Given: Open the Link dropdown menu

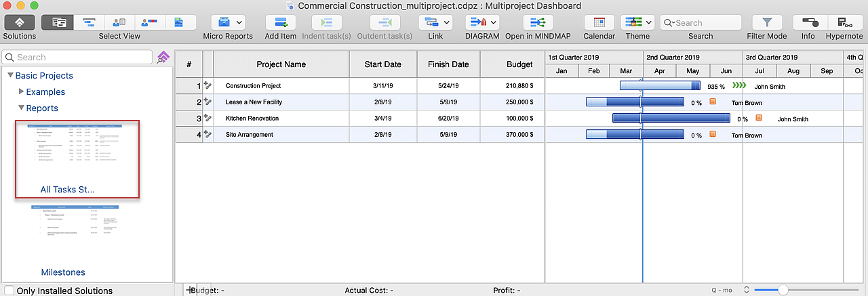Looking at the screenshot, I should click(x=435, y=22).
